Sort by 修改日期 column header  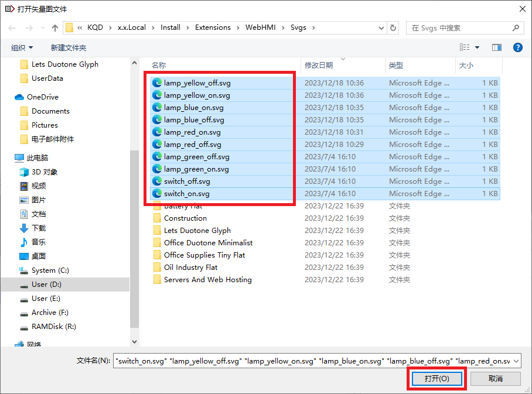coord(343,65)
